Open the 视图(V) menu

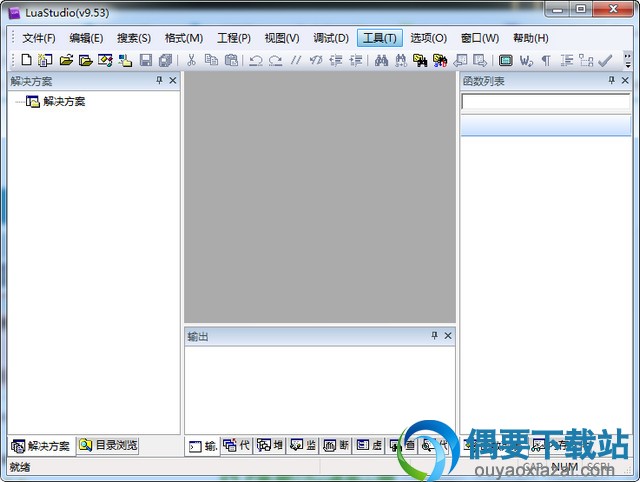282,38
